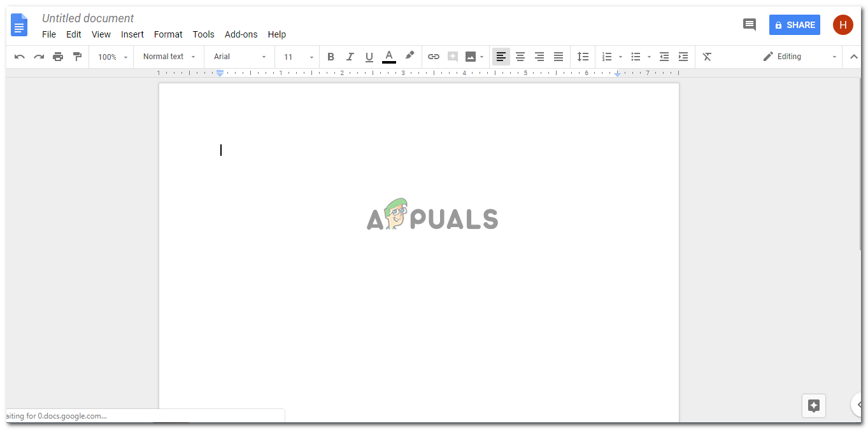The image size is (868, 430).
Task: Open the text color picker
Action: pos(389,57)
